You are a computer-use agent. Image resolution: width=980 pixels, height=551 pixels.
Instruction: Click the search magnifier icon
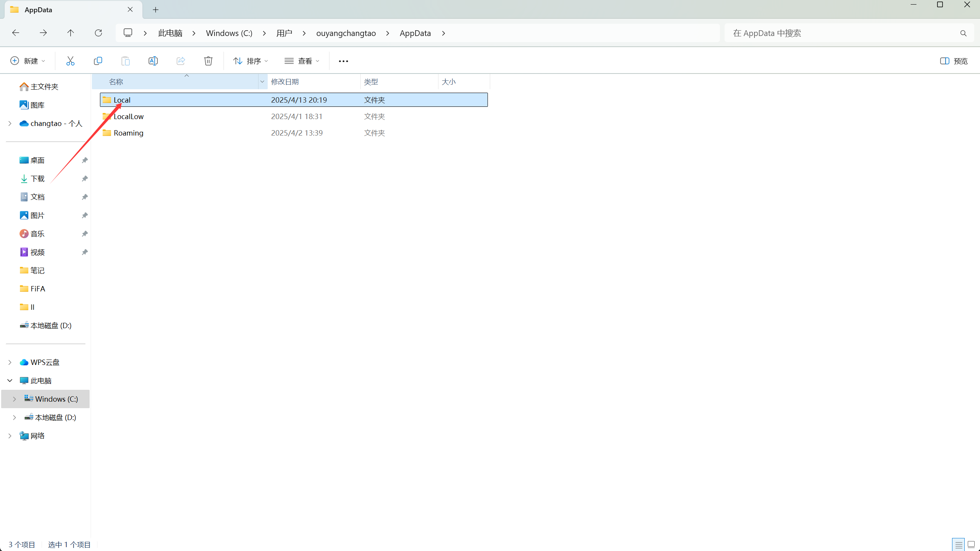(x=963, y=33)
